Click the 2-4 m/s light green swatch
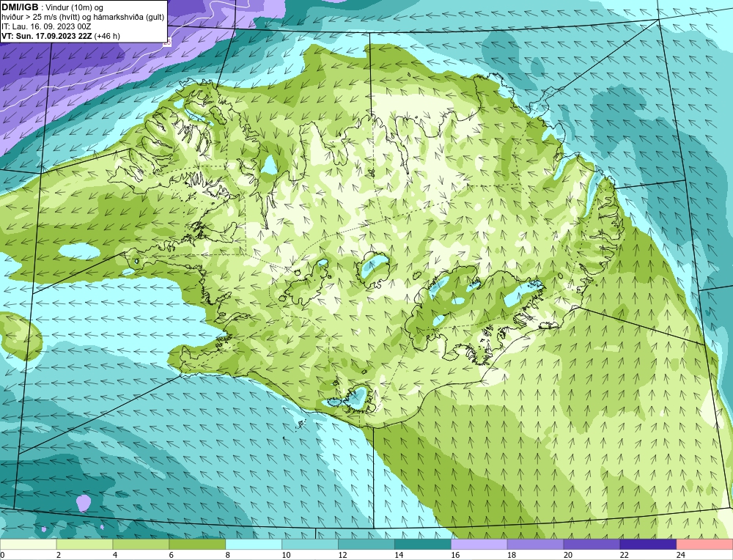733x560 pixels. (84, 545)
